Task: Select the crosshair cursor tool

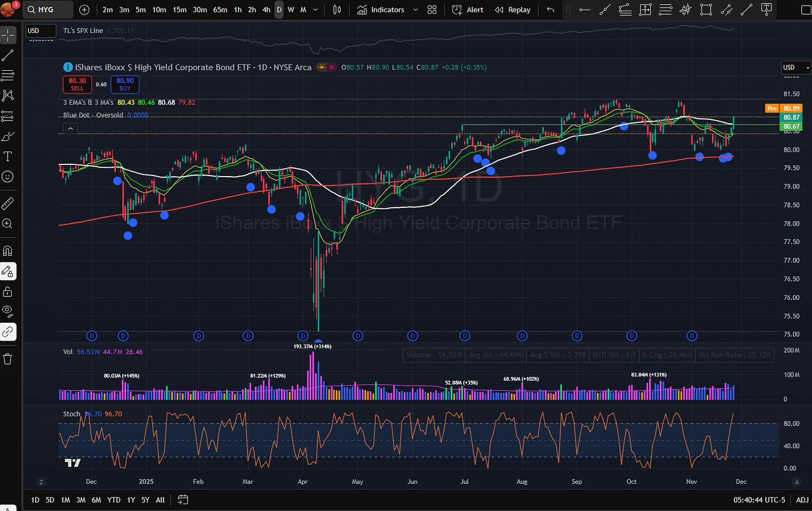Action: [x=8, y=35]
